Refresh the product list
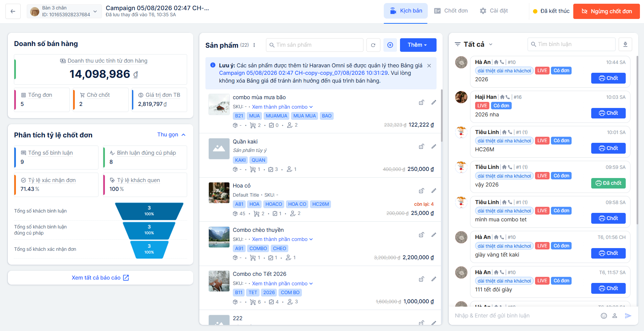This screenshot has height=331, width=644. click(373, 45)
